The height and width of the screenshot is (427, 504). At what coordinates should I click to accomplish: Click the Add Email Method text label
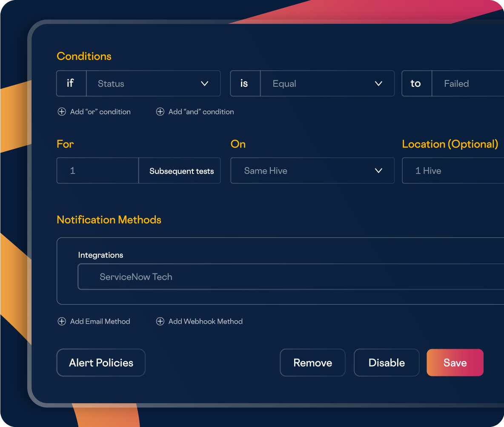(100, 322)
